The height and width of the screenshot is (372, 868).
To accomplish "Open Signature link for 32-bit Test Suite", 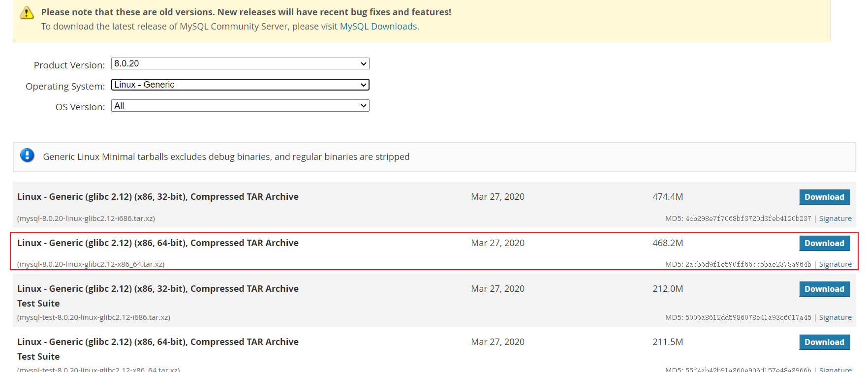I will [x=835, y=317].
